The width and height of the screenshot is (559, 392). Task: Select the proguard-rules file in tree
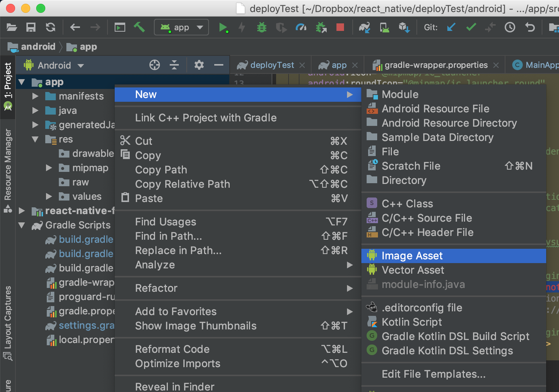coord(80,297)
